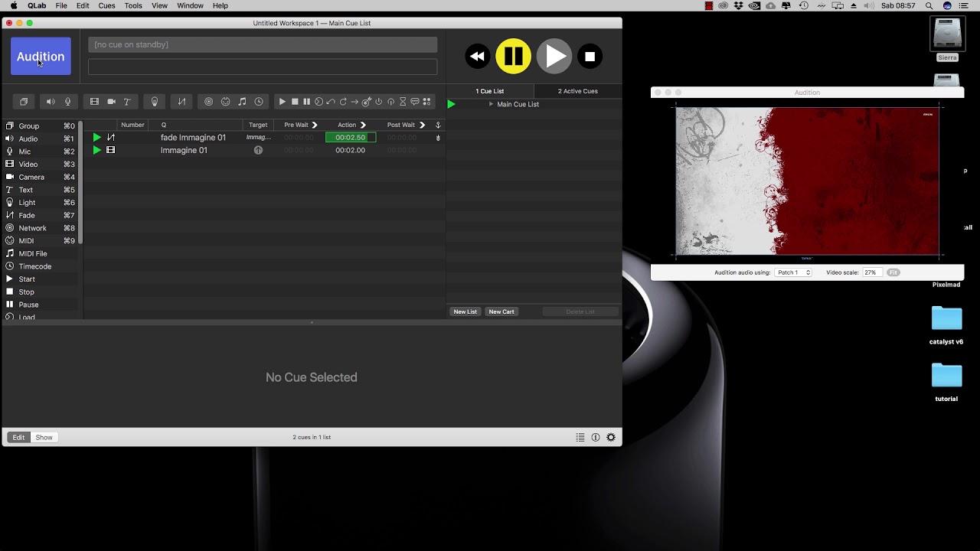Open the QLab application menu
The height and width of the screenshot is (551, 980).
(x=37, y=5)
